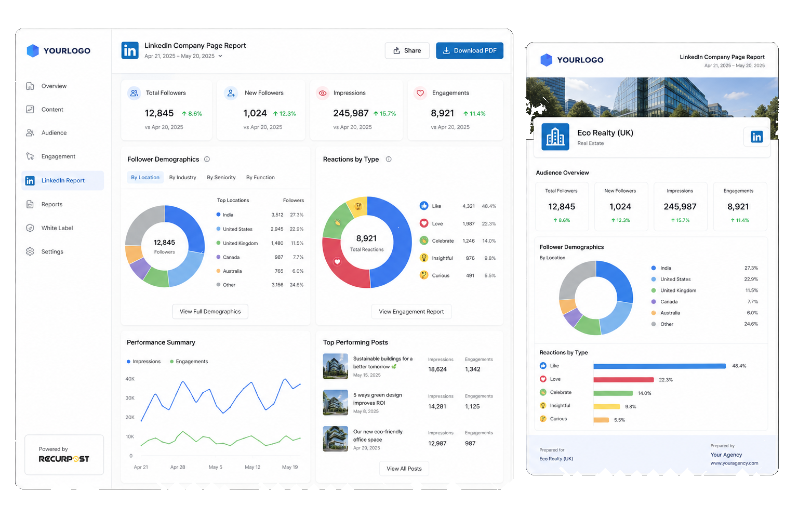Click the 18,624 impressions value of the top post

437,369
